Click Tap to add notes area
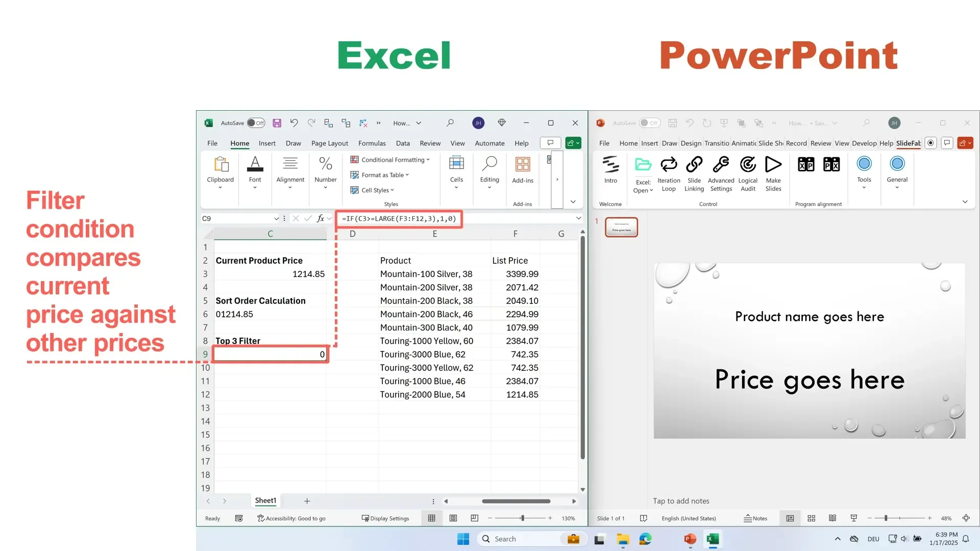Screen dimensions: 980x551 click(x=681, y=501)
